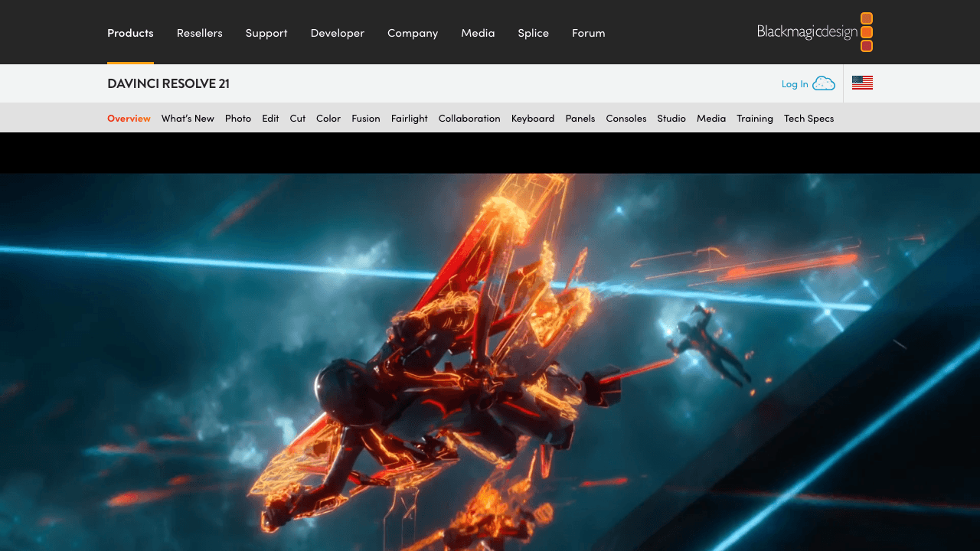Open the Photo tab
This screenshot has height=551, width=980.
click(x=238, y=119)
